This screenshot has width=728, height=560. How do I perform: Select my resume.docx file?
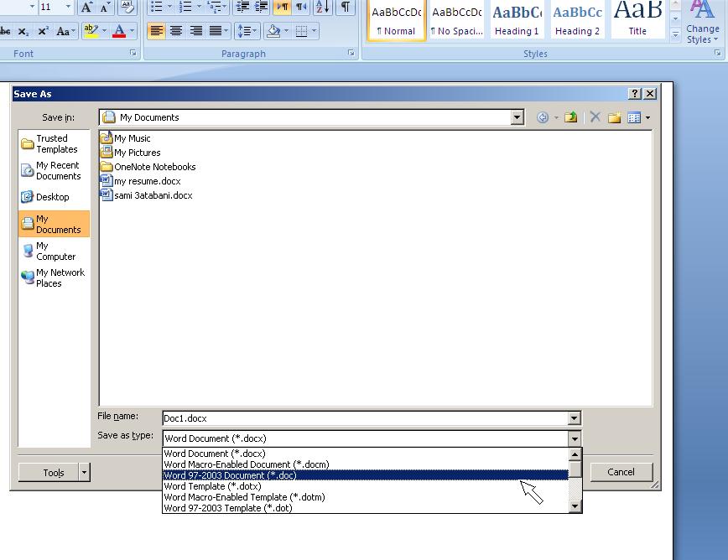[147, 181]
